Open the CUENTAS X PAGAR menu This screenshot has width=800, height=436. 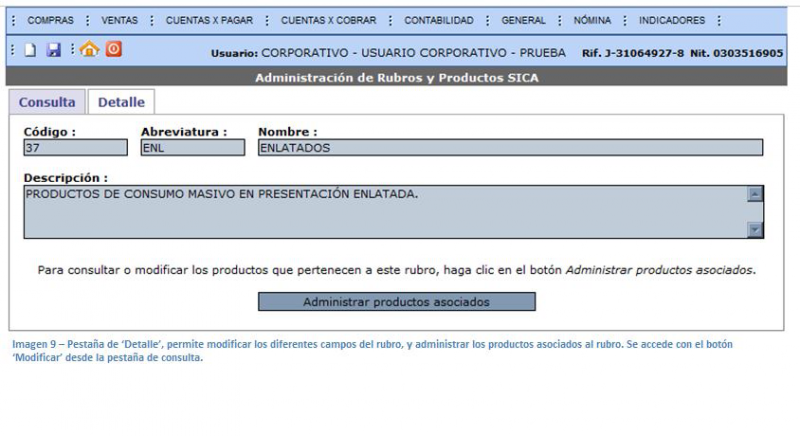209,20
